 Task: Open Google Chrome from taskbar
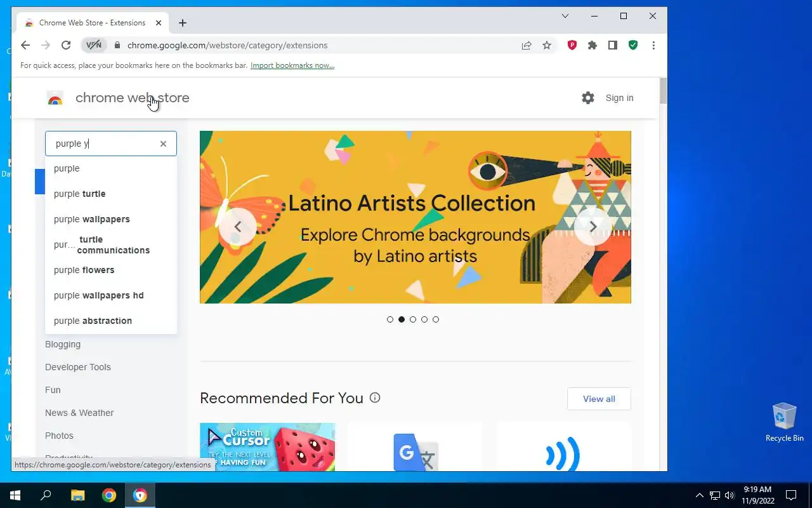point(109,495)
